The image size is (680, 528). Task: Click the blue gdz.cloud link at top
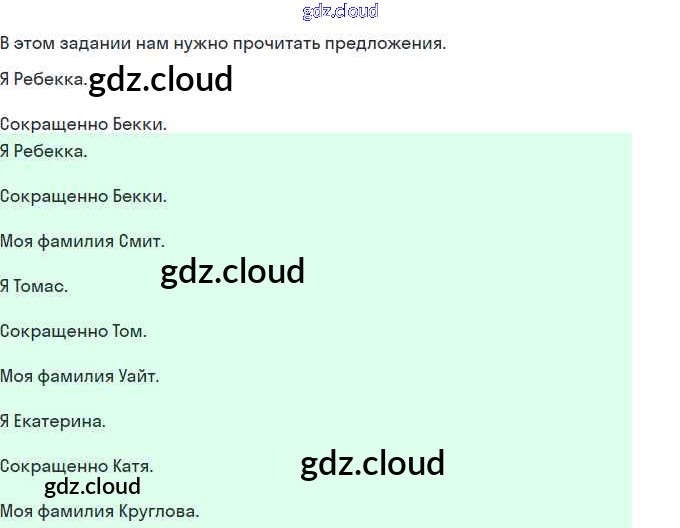pyautogui.click(x=340, y=12)
